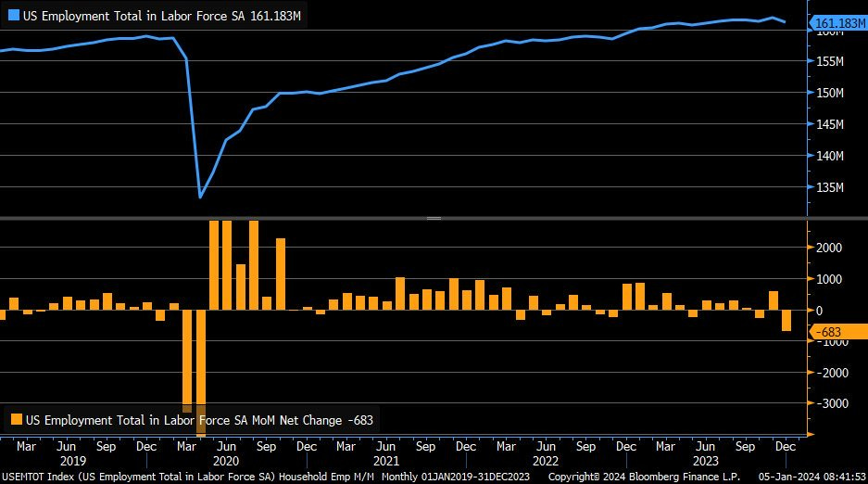The height and width of the screenshot is (484, 868).
Task: Click the 2021 year label on time axis
Action: [385, 460]
